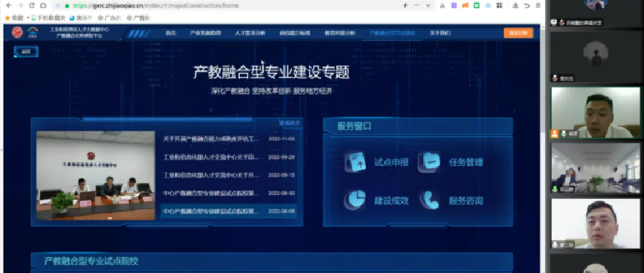Click the orange extension icon in toolbar
The height and width of the screenshot is (273, 644).
465,6
